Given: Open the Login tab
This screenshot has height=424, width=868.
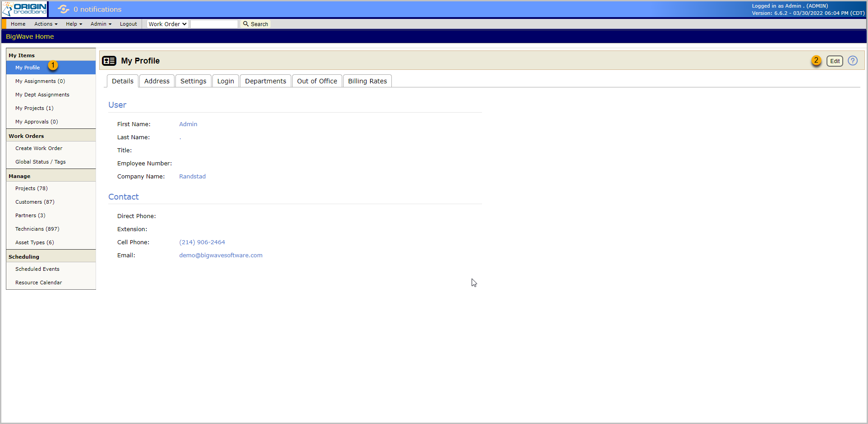Looking at the screenshot, I should [x=225, y=81].
